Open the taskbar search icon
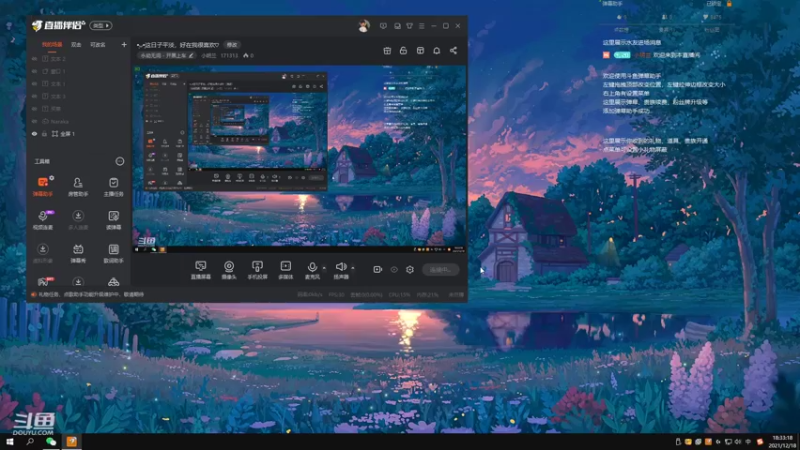This screenshot has width=800, height=450. coord(30,442)
